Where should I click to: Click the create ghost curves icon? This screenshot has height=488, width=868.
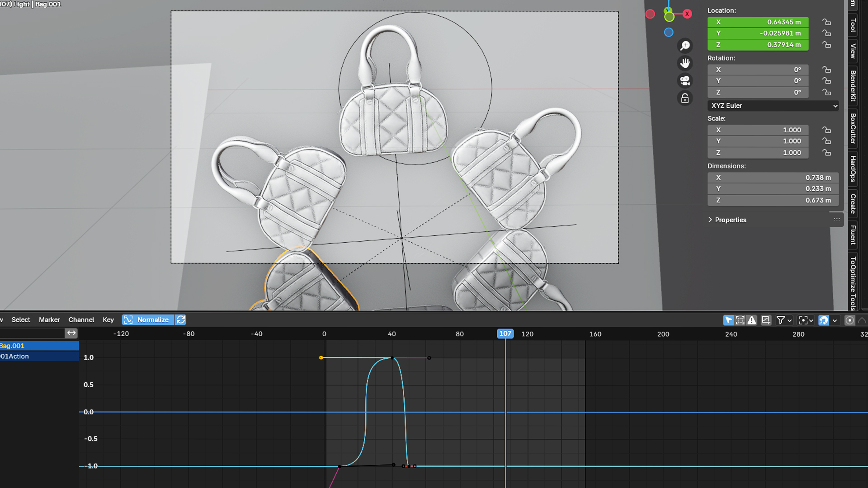pos(766,320)
